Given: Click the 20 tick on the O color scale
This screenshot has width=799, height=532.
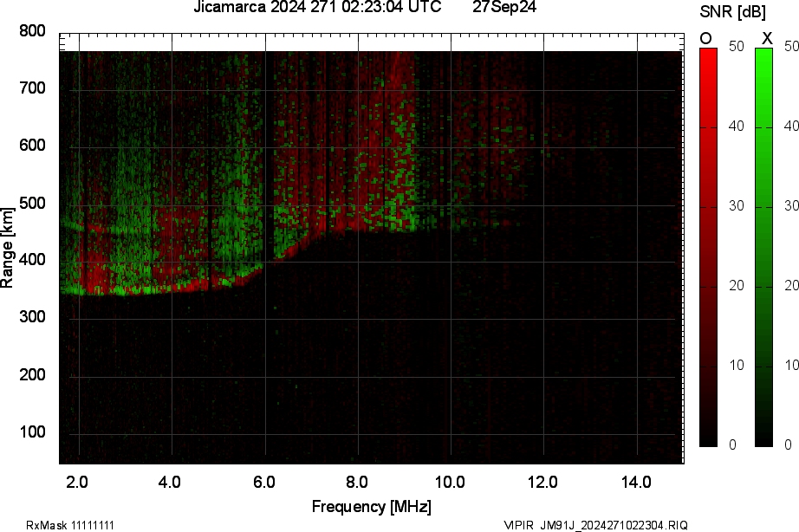Looking at the screenshot, I should [737, 285].
